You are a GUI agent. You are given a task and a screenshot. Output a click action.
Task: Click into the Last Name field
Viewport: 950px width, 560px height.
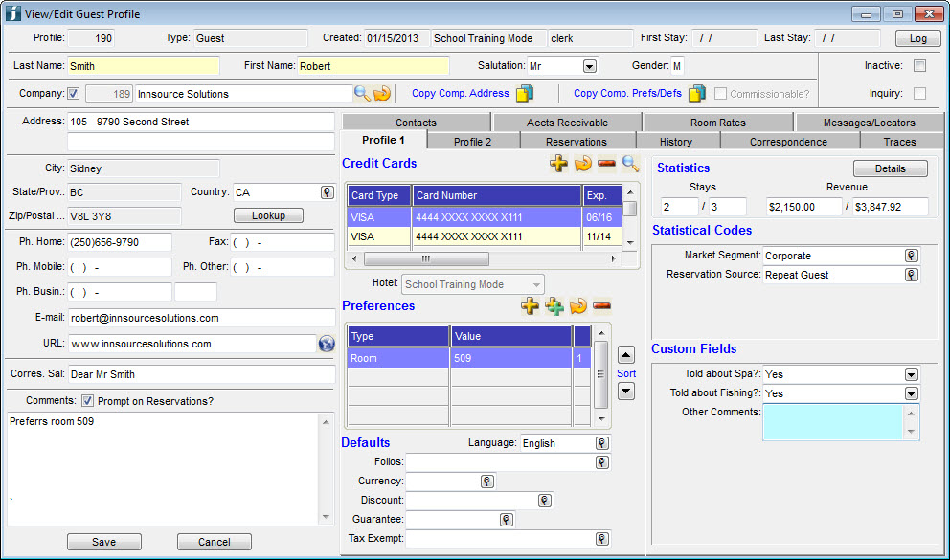[143, 66]
